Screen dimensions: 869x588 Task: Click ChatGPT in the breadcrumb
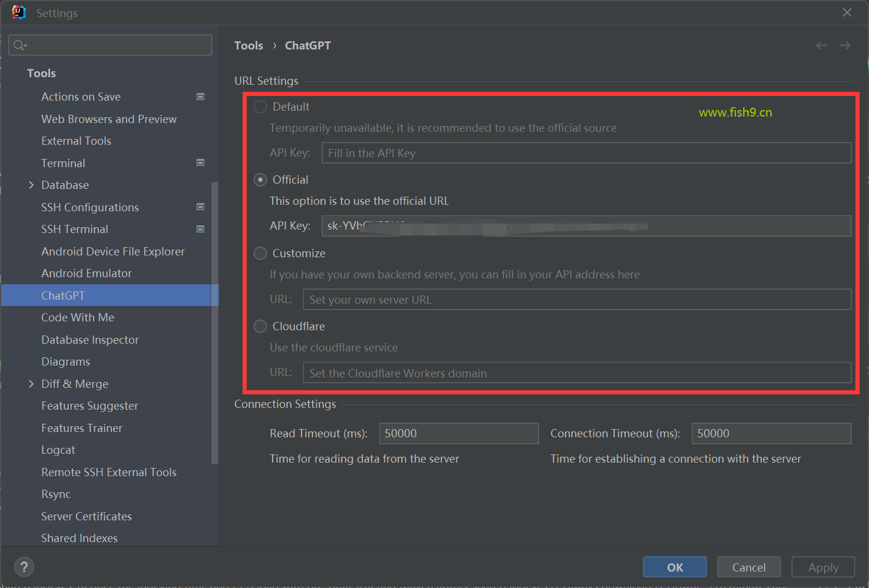point(308,45)
